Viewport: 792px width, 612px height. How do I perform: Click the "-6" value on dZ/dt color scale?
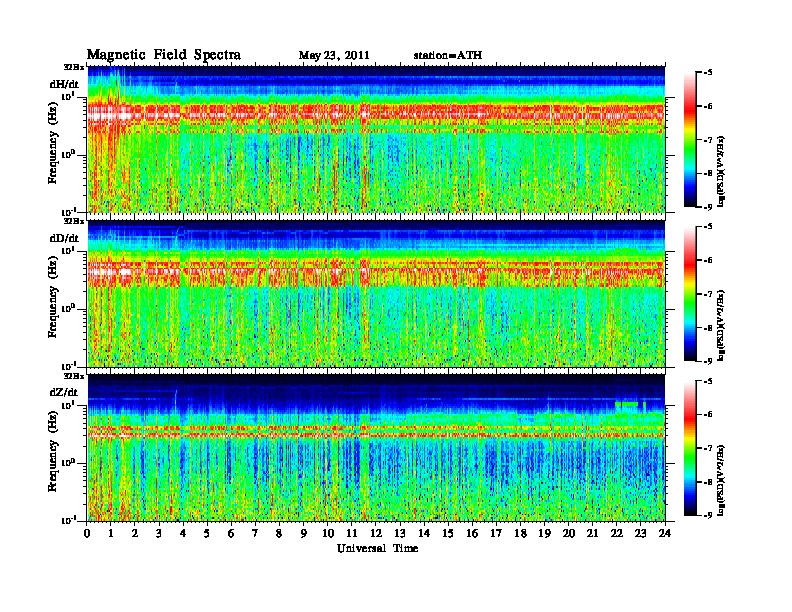tap(708, 415)
